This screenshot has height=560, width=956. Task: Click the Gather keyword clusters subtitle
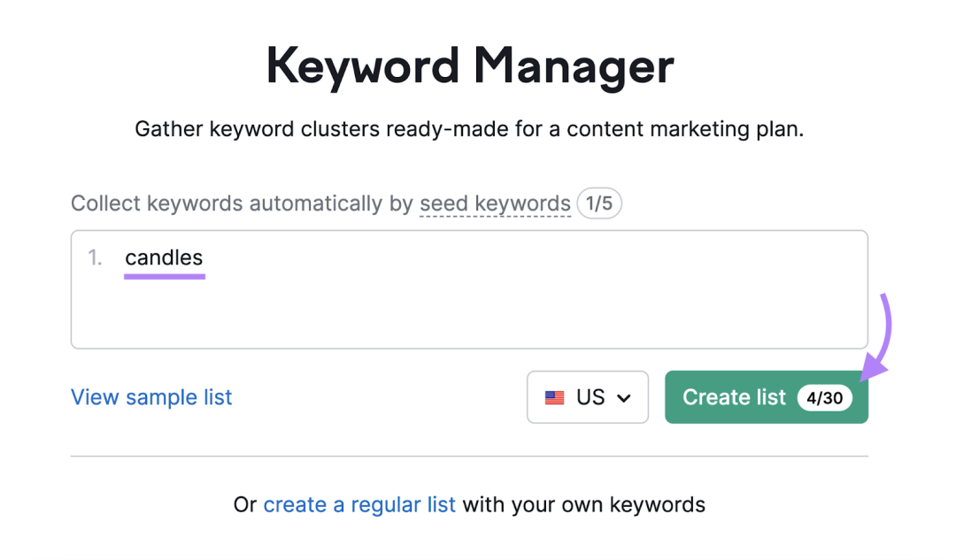pyautogui.click(x=469, y=129)
